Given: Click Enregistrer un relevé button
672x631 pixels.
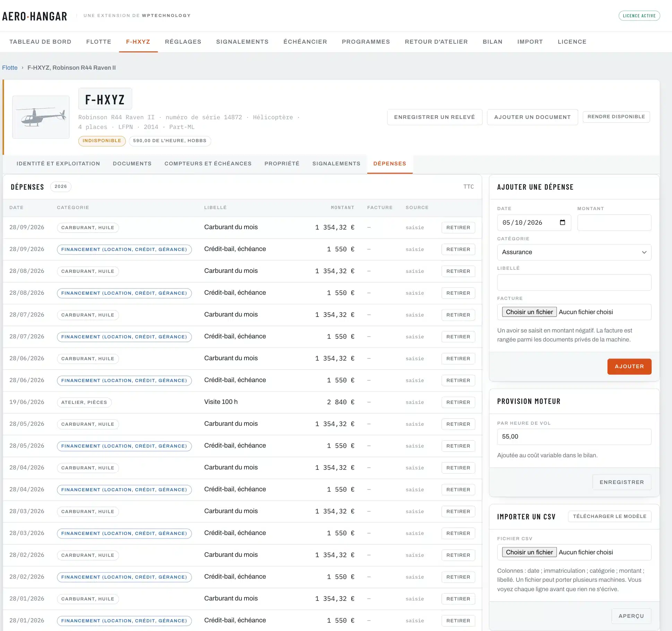Looking at the screenshot, I should tap(434, 117).
